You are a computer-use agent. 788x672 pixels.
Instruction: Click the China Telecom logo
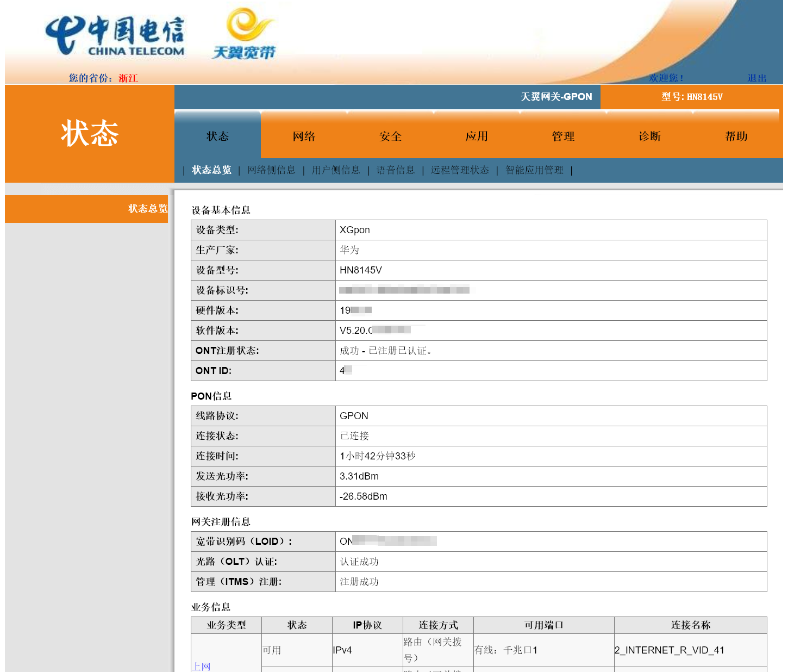tap(115, 35)
